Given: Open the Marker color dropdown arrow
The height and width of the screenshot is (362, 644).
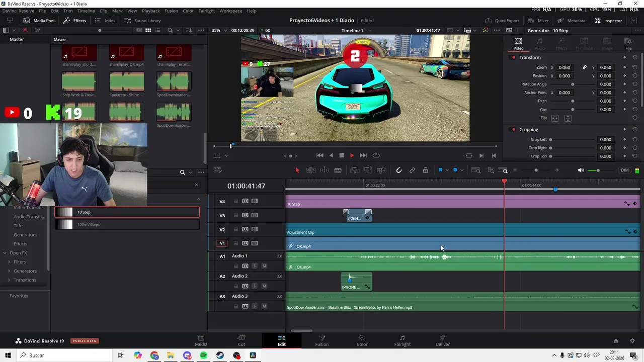Looking at the screenshot, I should (x=461, y=170).
